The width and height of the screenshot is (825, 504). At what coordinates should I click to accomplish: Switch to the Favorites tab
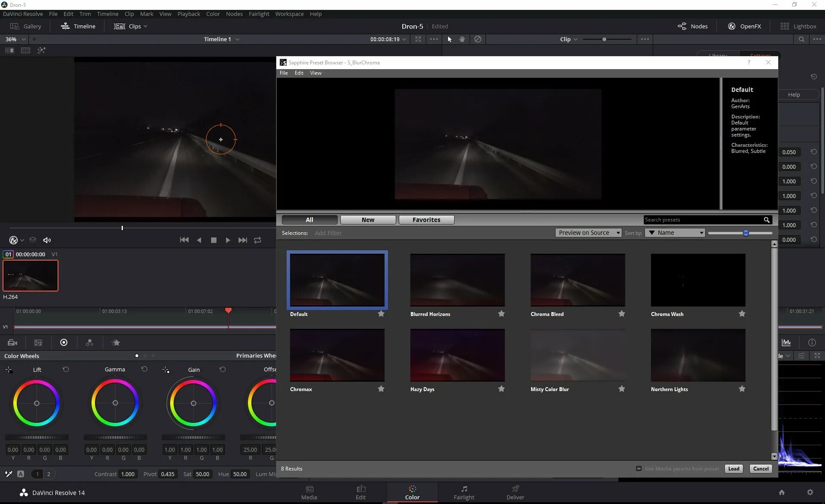click(426, 220)
